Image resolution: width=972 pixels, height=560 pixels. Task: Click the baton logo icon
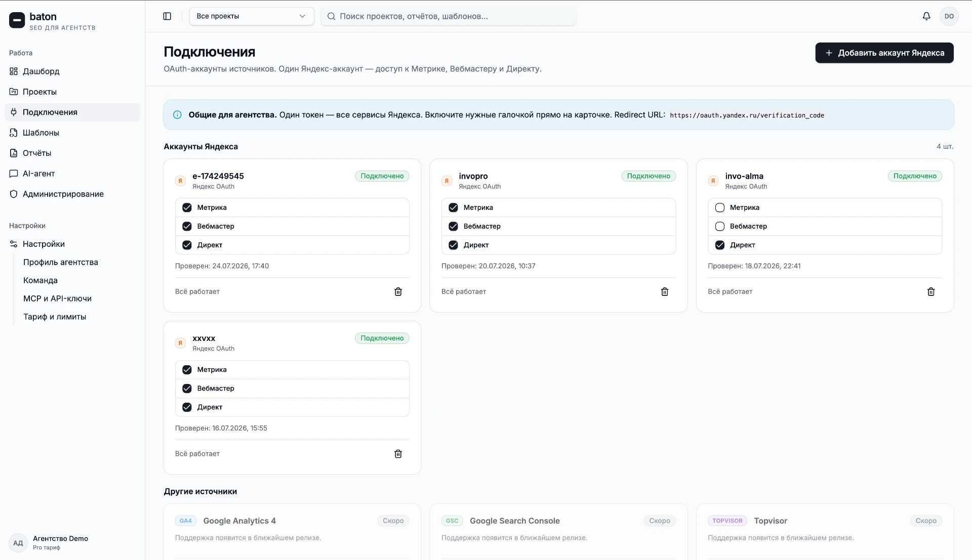click(x=17, y=20)
